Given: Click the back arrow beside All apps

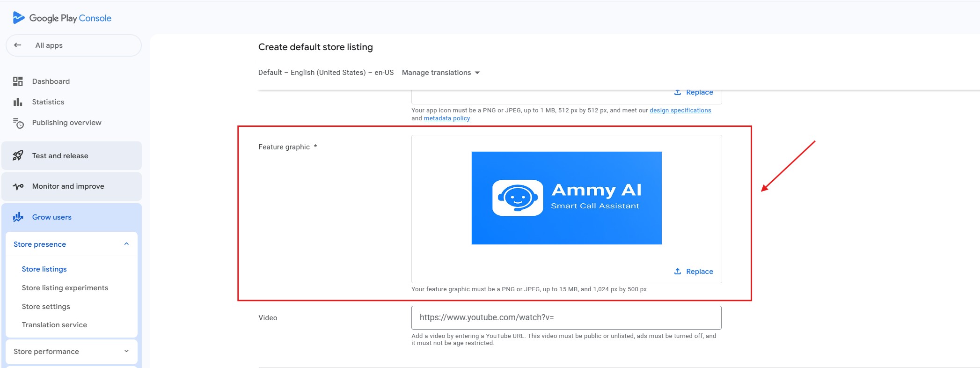Looking at the screenshot, I should click(x=18, y=45).
